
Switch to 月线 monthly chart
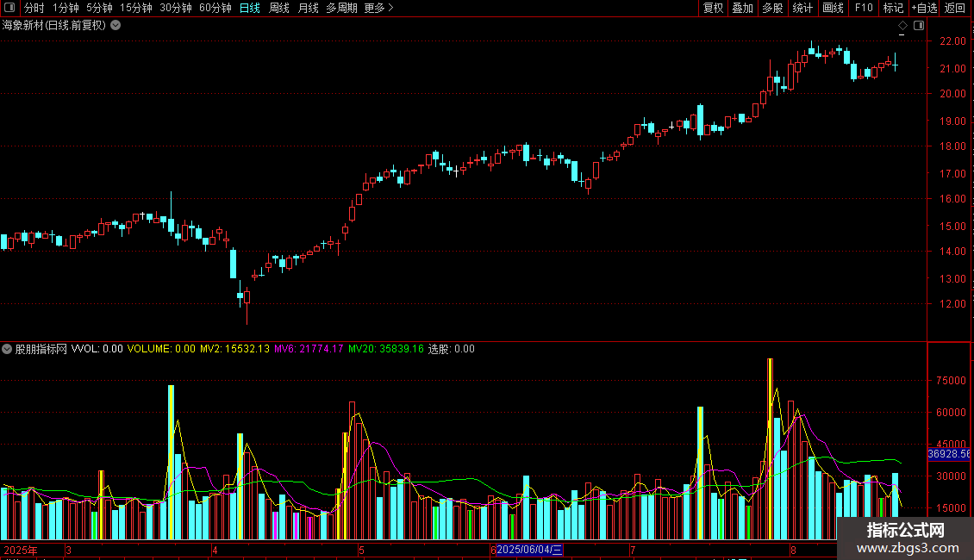[308, 8]
